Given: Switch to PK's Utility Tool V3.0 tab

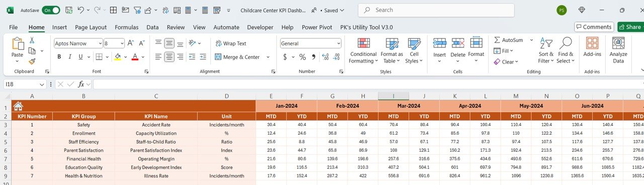Looking at the screenshot, I should pyautogui.click(x=366, y=27).
